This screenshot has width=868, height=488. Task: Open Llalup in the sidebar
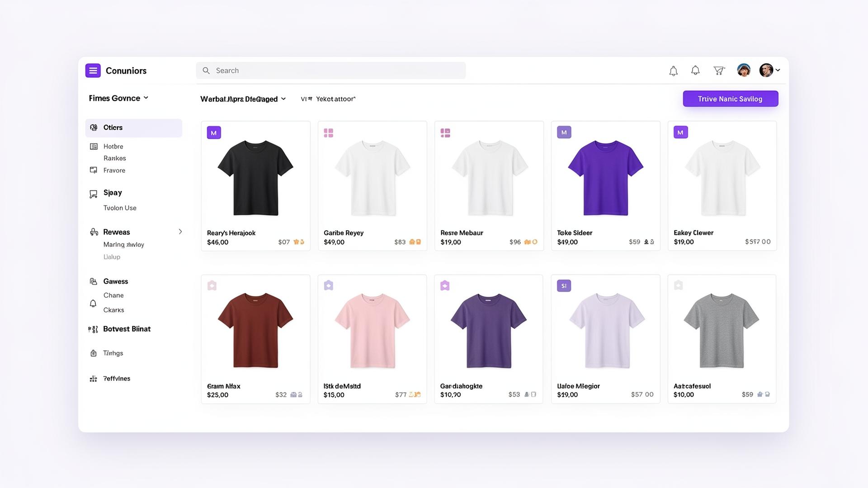click(112, 257)
